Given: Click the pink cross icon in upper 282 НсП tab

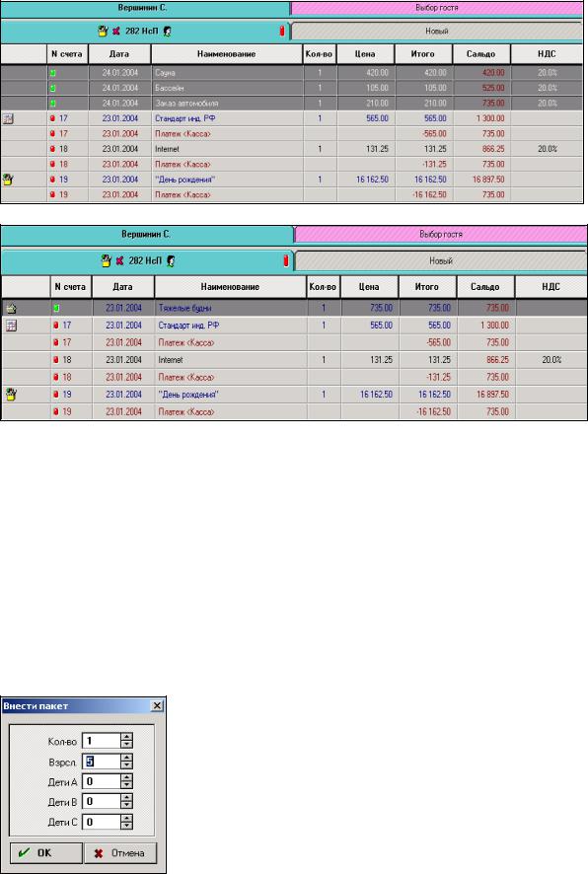Looking at the screenshot, I should [116, 32].
